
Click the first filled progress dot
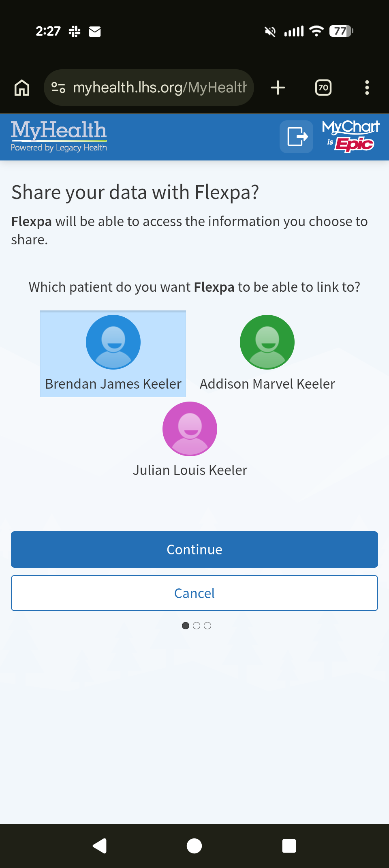pos(186,626)
